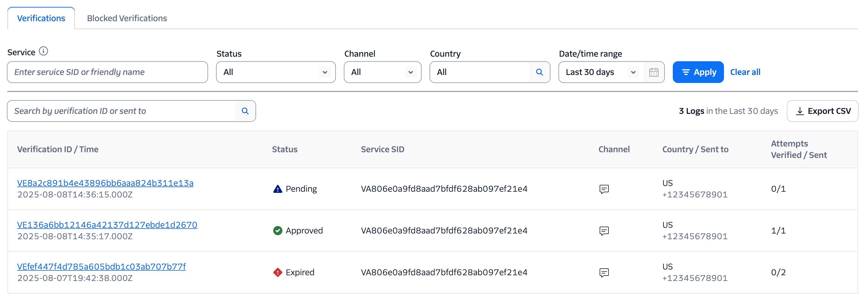Open the Channel filter dropdown
This screenshot has height=303, width=868.
click(382, 72)
